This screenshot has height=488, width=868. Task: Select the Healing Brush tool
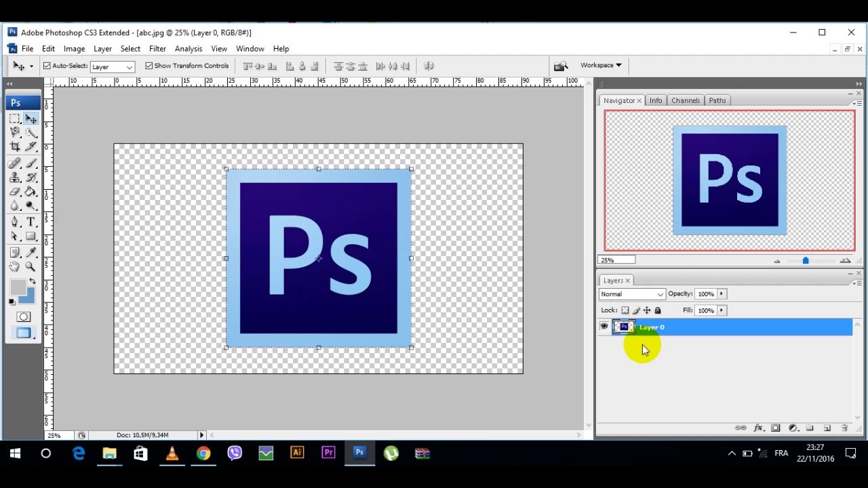pyautogui.click(x=15, y=163)
